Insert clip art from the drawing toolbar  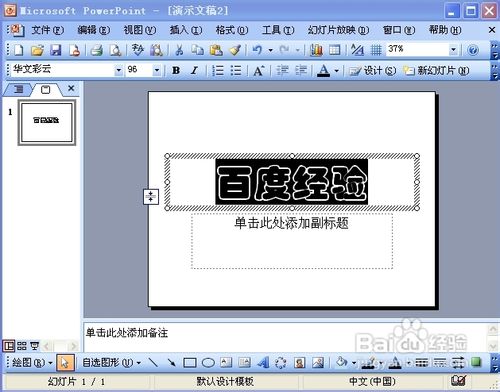300,362
